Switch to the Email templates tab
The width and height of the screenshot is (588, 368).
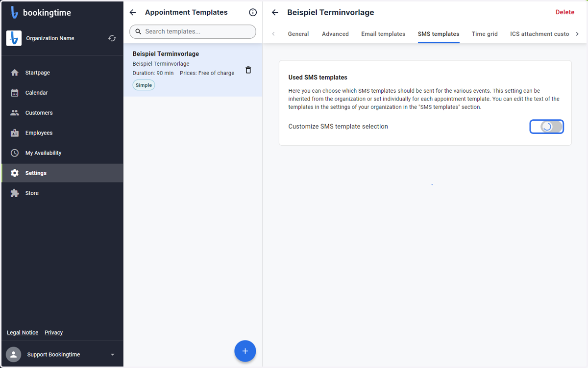pyautogui.click(x=383, y=34)
